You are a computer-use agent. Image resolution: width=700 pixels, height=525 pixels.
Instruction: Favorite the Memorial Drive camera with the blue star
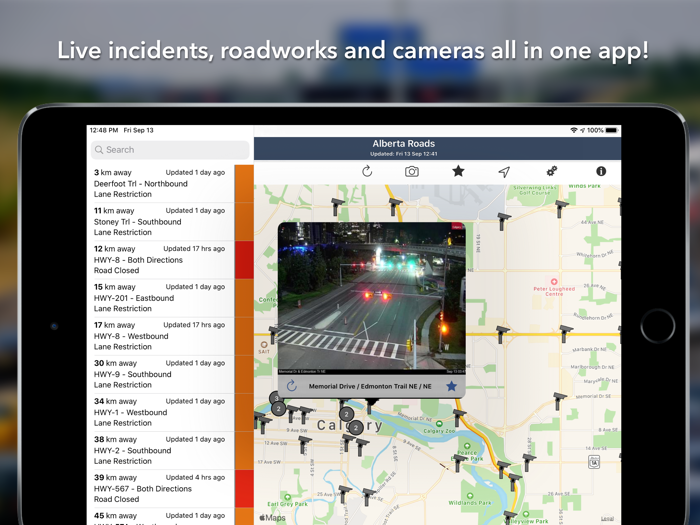pos(451,386)
